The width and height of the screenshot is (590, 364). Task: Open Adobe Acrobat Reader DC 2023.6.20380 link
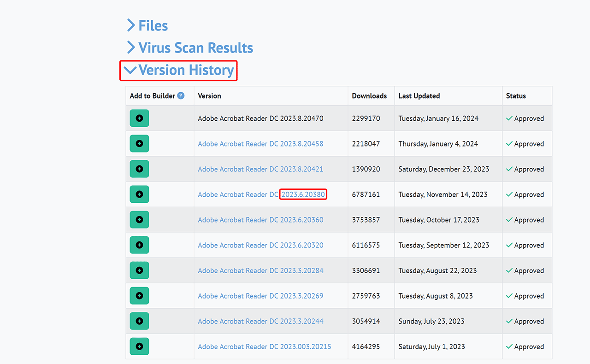pyautogui.click(x=260, y=194)
